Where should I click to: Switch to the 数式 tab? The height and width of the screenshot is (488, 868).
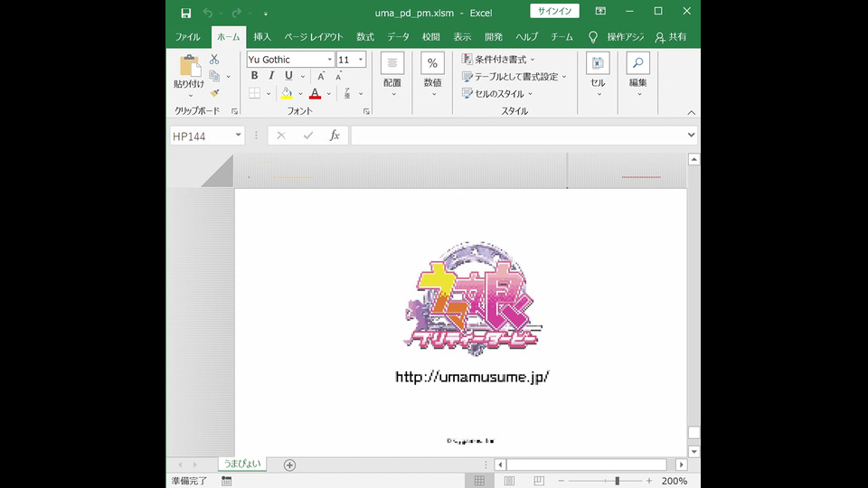(364, 37)
